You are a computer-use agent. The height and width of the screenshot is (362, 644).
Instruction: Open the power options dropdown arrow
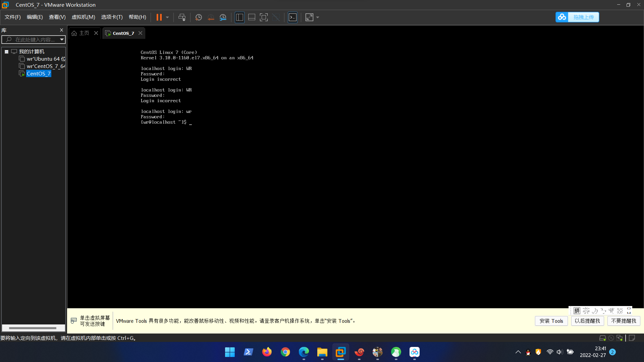tap(167, 17)
